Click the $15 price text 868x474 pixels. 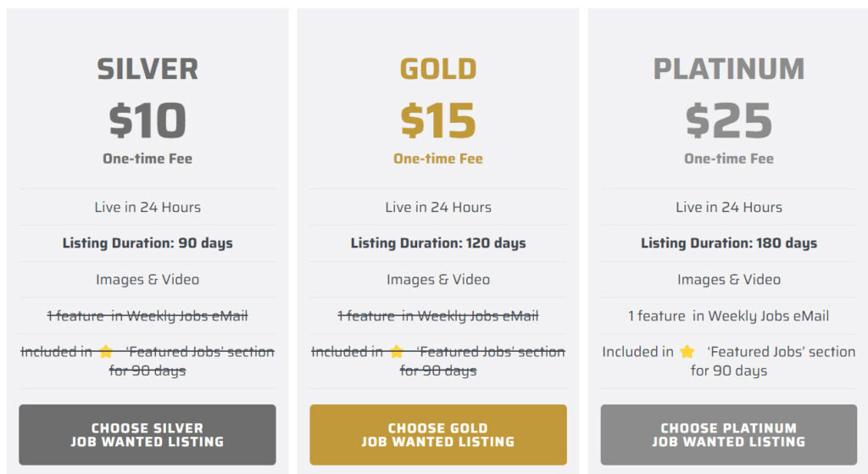pos(438,120)
